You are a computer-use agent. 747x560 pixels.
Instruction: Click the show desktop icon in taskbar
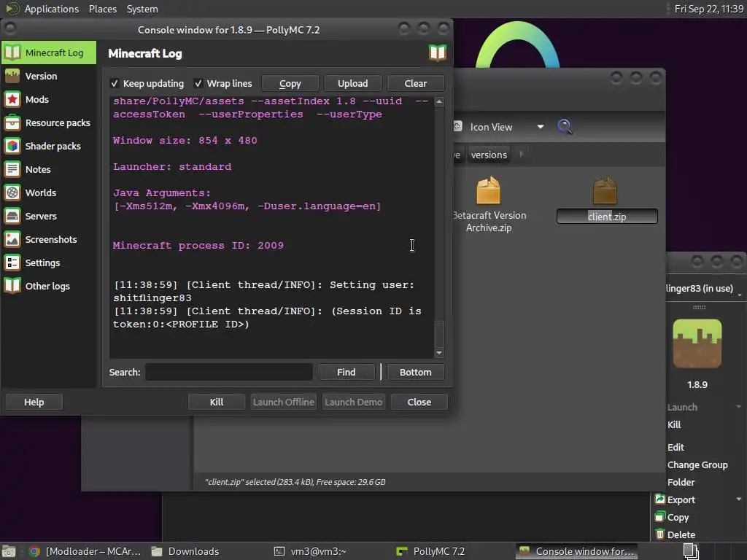click(9, 551)
